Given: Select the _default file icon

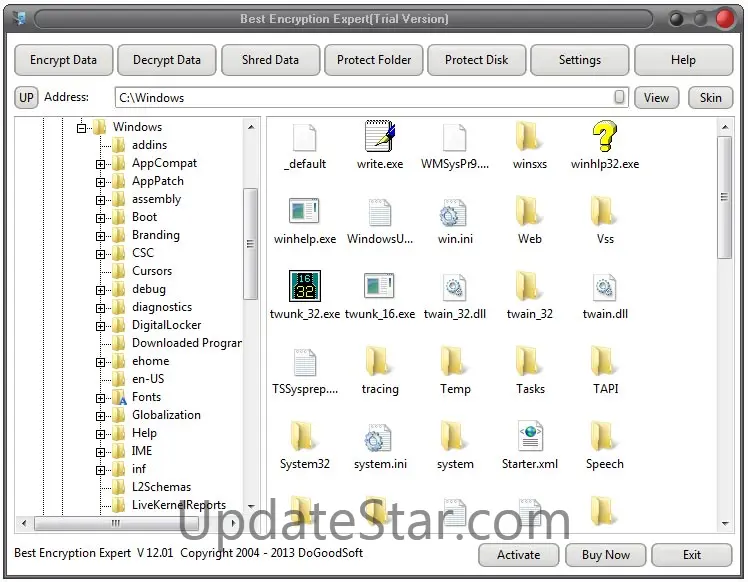Looking at the screenshot, I should click(x=304, y=137).
